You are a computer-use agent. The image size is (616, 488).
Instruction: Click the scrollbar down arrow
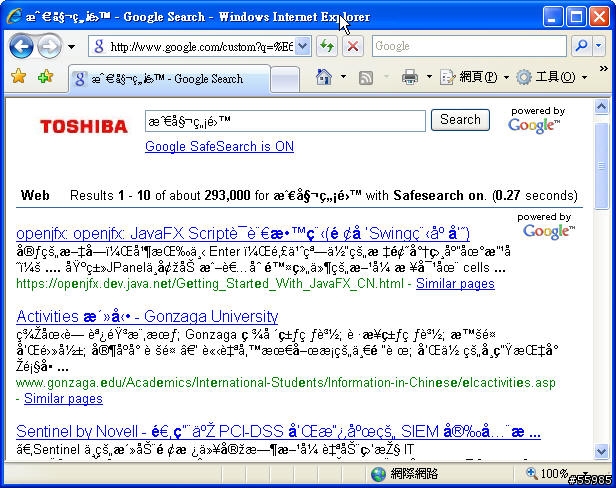pos(601,451)
